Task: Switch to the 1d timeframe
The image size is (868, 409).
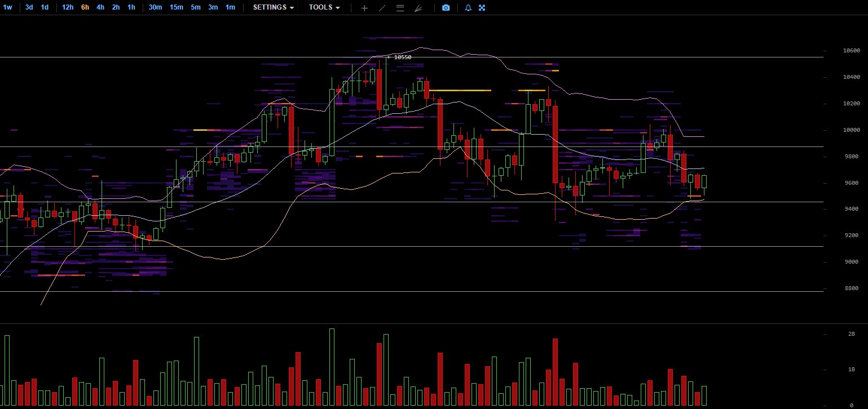Action: point(45,8)
